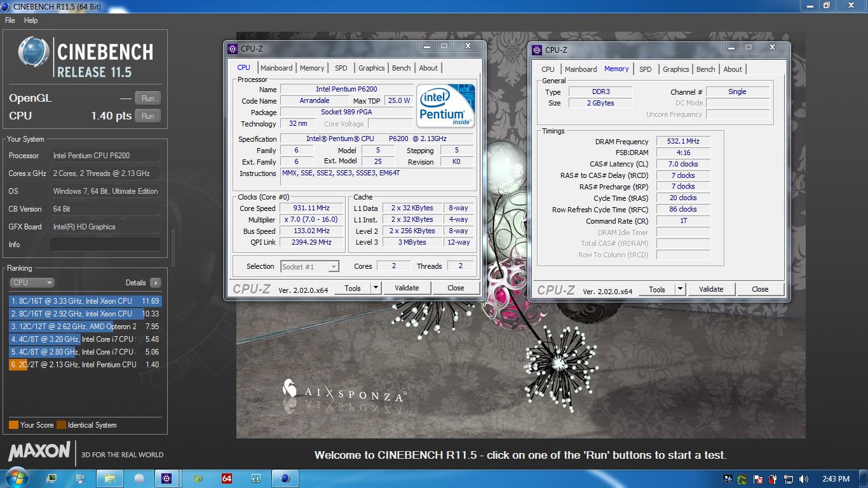Click the power plug tray icon

click(773, 479)
